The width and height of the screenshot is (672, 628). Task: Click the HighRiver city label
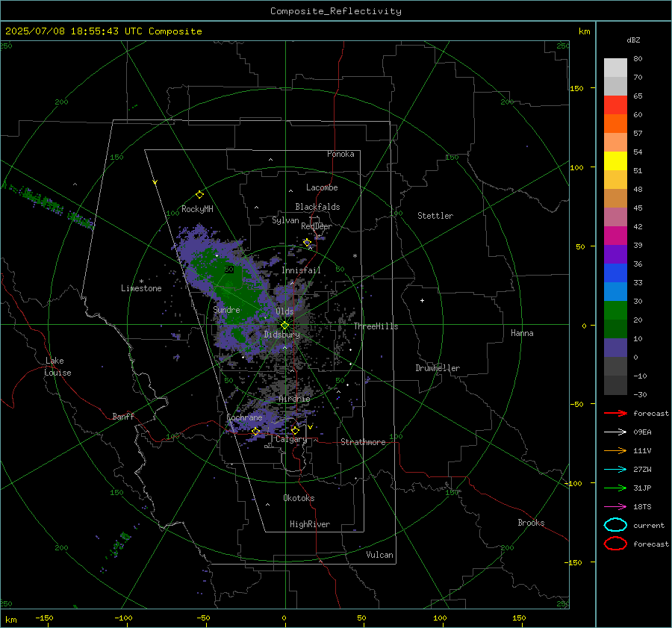tap(310, 524)
